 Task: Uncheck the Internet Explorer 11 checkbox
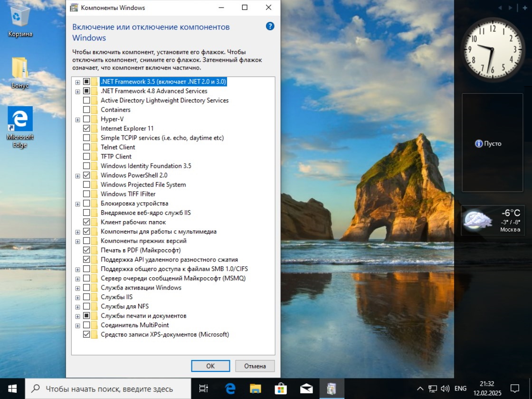pos(86,128)
